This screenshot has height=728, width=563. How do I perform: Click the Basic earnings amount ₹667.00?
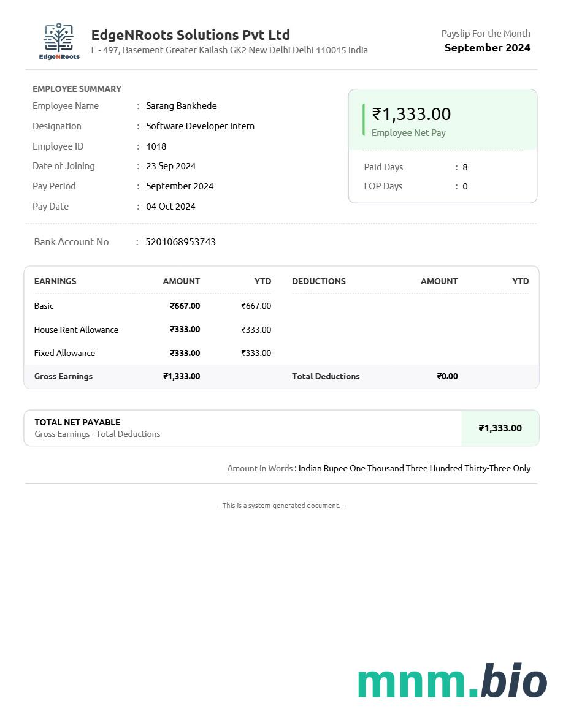(x=185, y=306)
